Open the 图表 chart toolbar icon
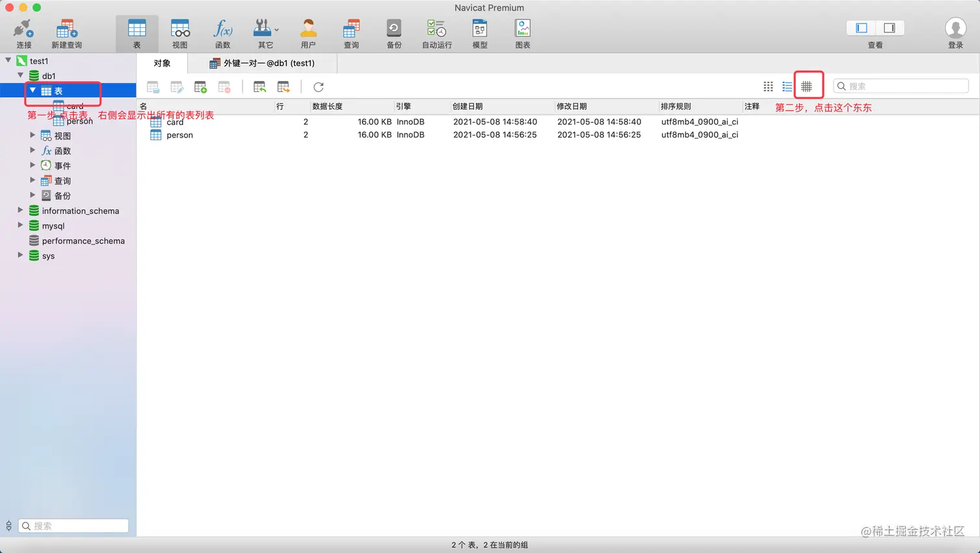Screen dimensions: 980x553 coord(522,34)
